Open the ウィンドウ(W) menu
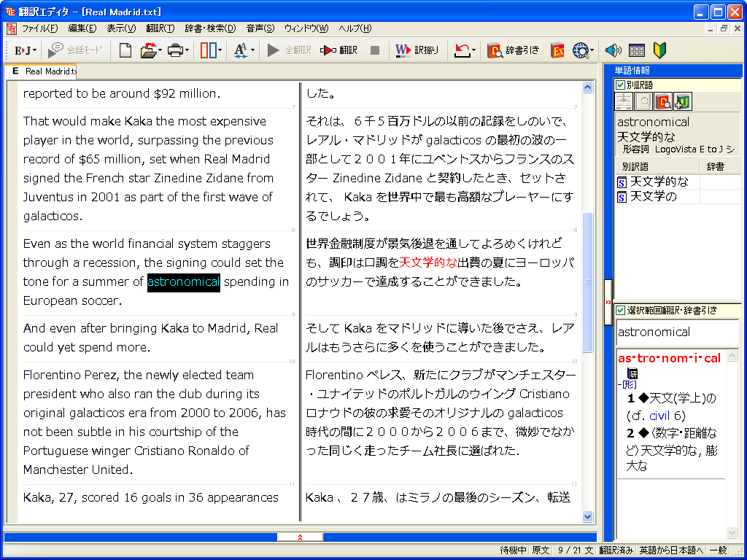 pos(306,28)
